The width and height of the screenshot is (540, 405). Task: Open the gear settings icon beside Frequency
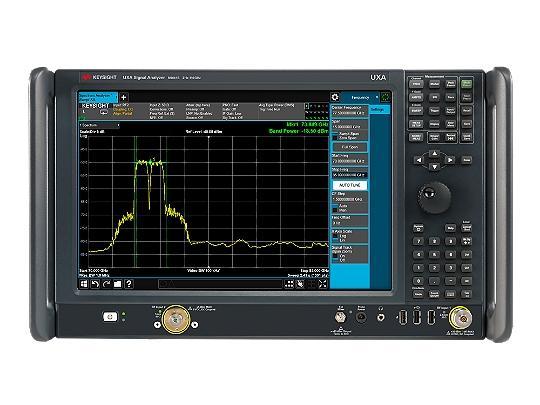click(x=335, y=97)
